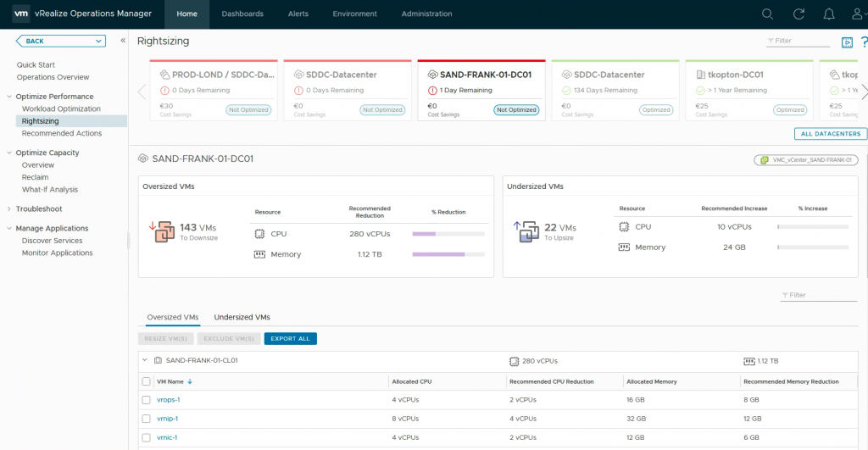Click the previous datacenter carousel arrow
868x450 pixels.
[142, 92]
